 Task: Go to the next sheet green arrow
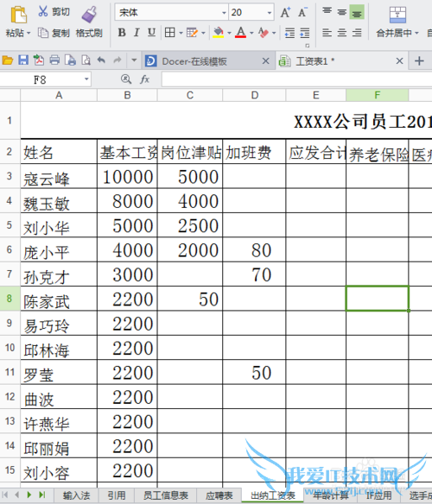click(29, 495)
